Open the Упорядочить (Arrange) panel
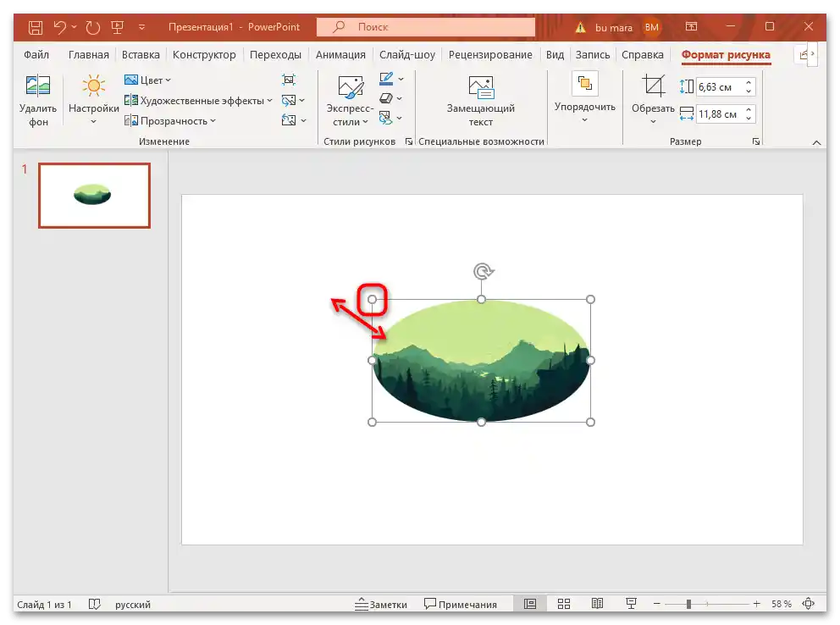The height and width of the screenshot is (625, 840). pyautogui.click(x=584, y=97)
